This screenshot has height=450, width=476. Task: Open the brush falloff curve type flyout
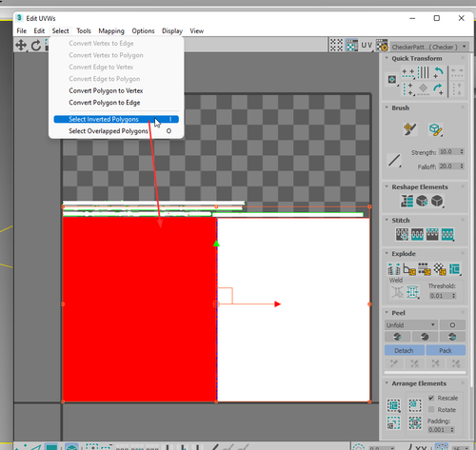tap(394, 160)
